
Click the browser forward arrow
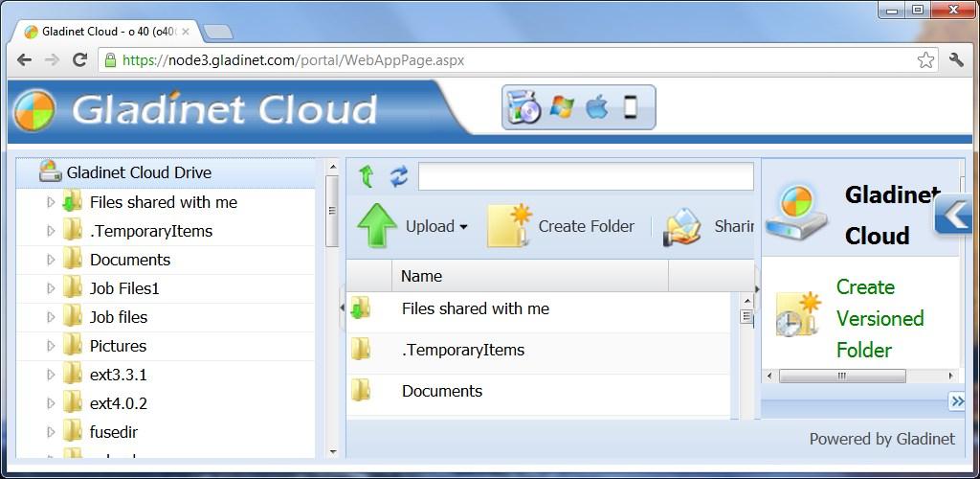click(x=53, y=60)
